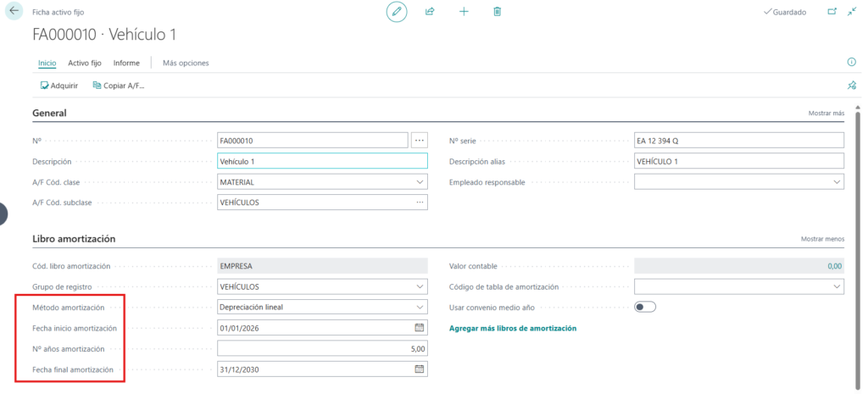
Task: Expand Empleado responsable dropdown
Action: coord(837,182)
